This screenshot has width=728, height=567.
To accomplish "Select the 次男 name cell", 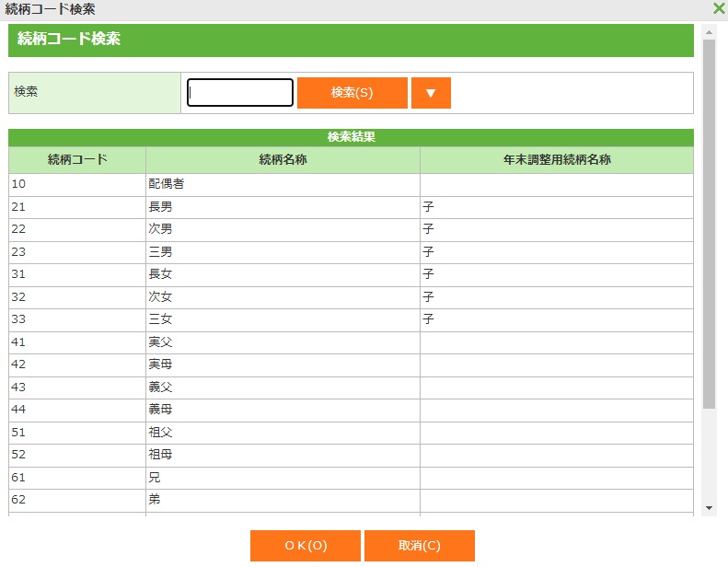I will click(283, 229).
